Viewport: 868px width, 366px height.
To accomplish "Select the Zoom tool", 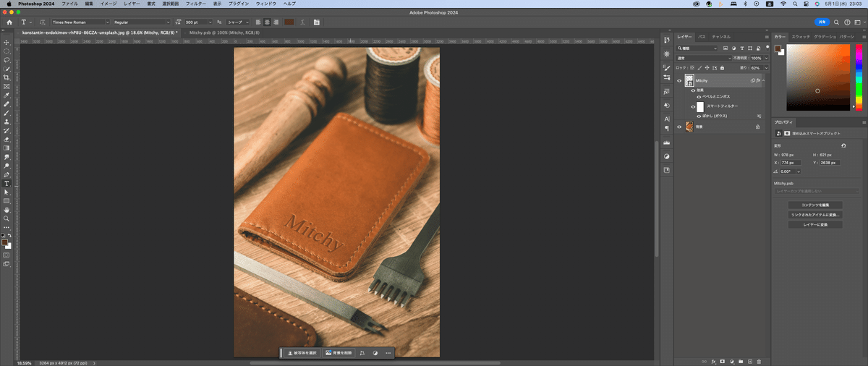I will click(x=7, y=218).
